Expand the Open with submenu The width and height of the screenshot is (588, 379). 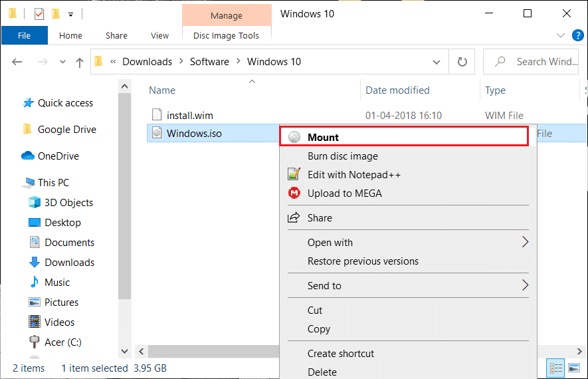pos(525,243)
